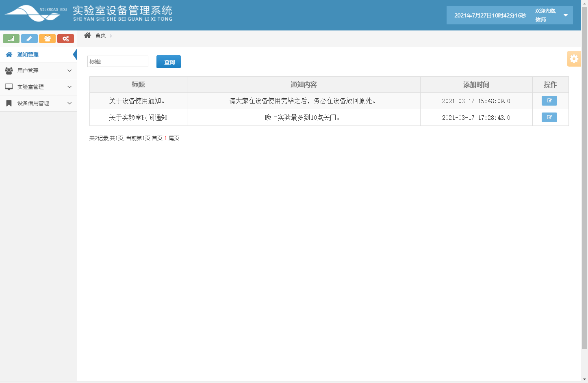Viewport: 588px width, 383px height.
Task: Expand the 实验室管理 sidebar section
Action: tap(39, 87)
